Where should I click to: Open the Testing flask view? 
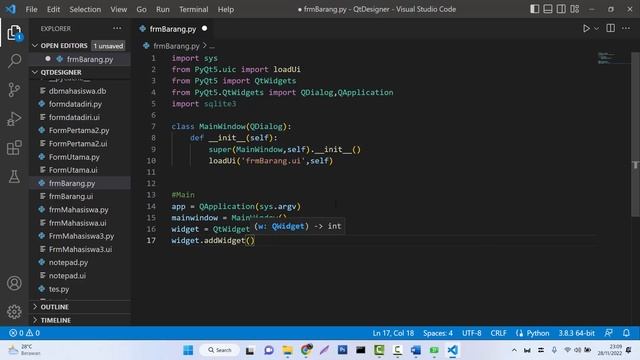pyautogui.click(x=14, y=176)
